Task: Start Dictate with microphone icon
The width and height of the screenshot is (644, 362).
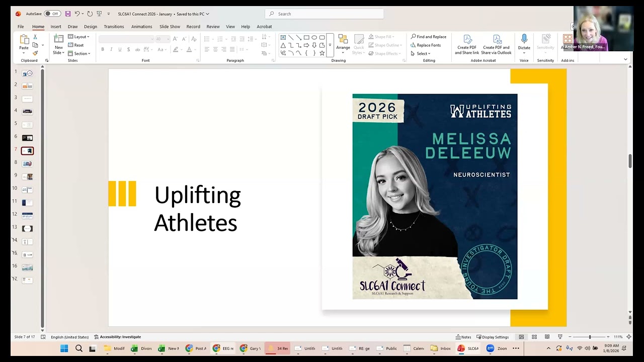Action: point(524,43)
